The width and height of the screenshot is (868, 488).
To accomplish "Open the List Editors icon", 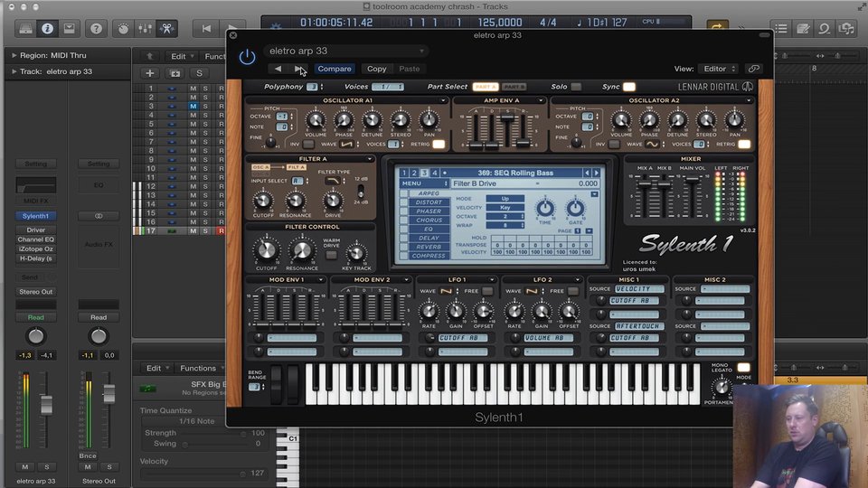I will tap(781, 29).
